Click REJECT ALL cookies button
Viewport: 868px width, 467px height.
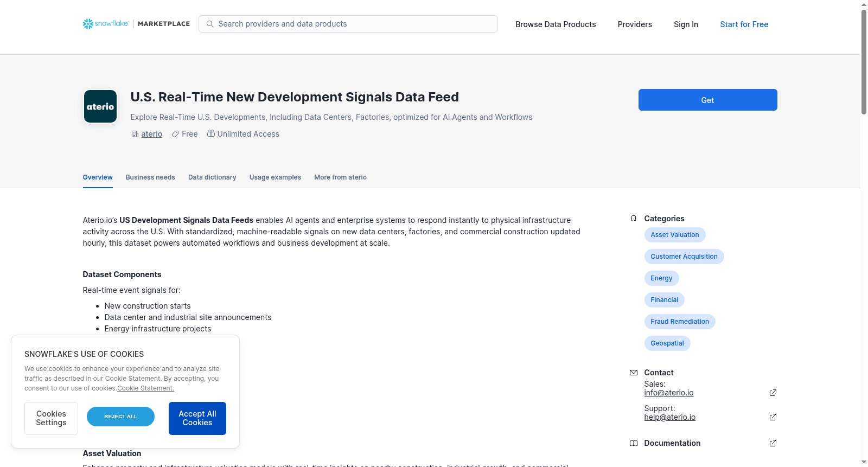click(120, 417)
